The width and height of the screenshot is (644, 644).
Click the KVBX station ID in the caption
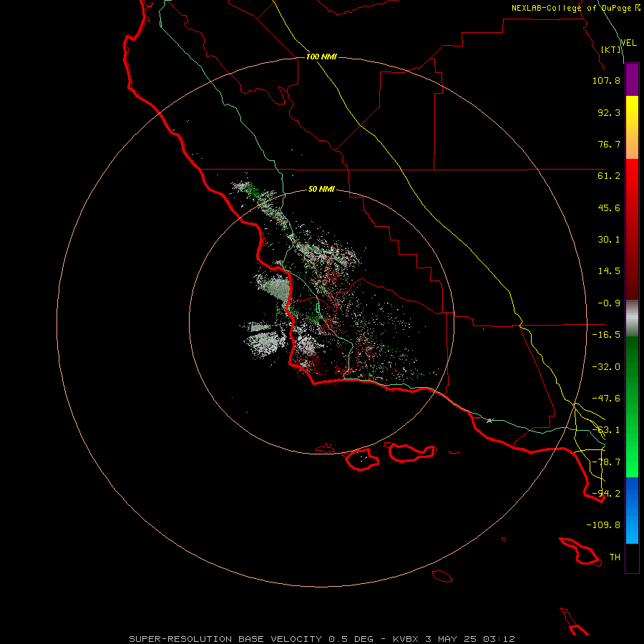(x=406, y=639)
